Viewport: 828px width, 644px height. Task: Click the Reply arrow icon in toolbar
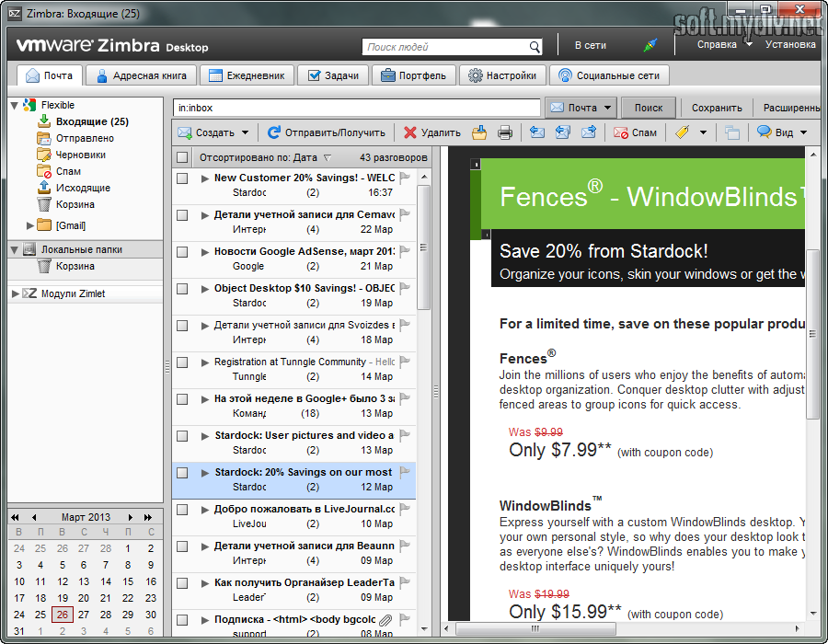(537, 132)
